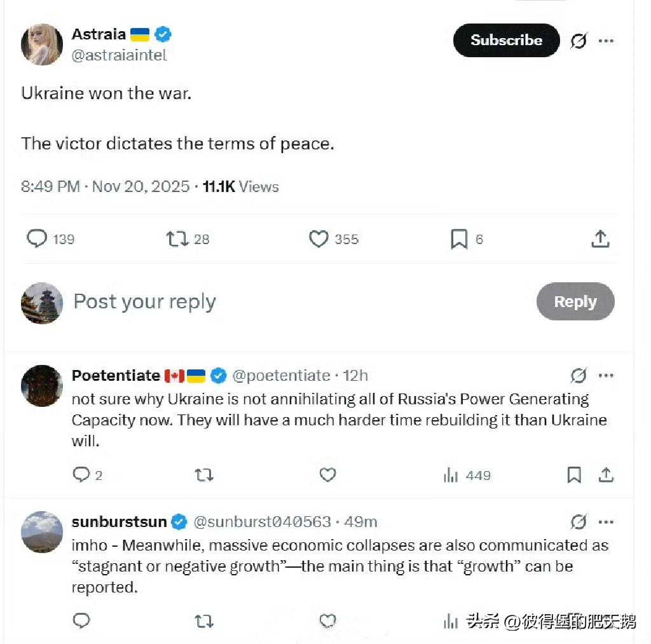Open the @poetentiate handle link
The image size is (651, 644).
281,376
